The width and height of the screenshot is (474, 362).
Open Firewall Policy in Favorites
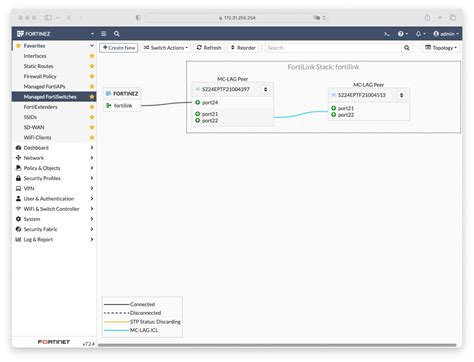[40, 76]
